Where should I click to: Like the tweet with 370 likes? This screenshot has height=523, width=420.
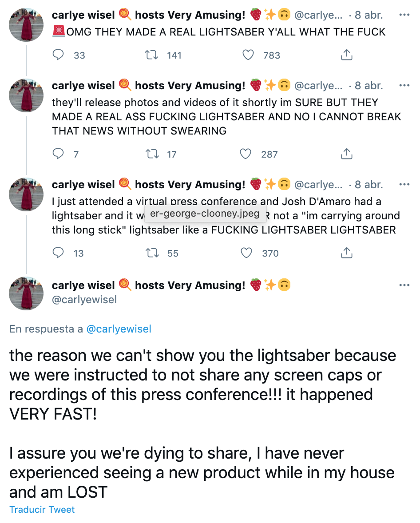click(246, 253)
